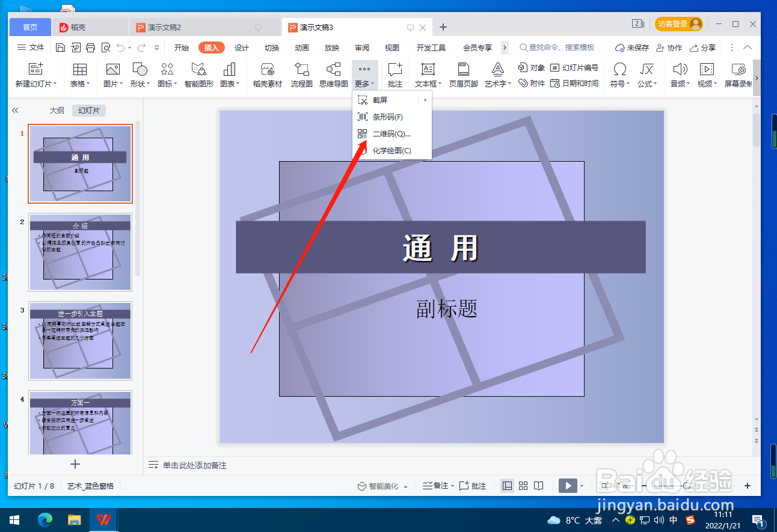Expand the 截屏 submenu arrow
Viewport: 777px width, 532px height.
pyautogui.click(x=425, y=100)
